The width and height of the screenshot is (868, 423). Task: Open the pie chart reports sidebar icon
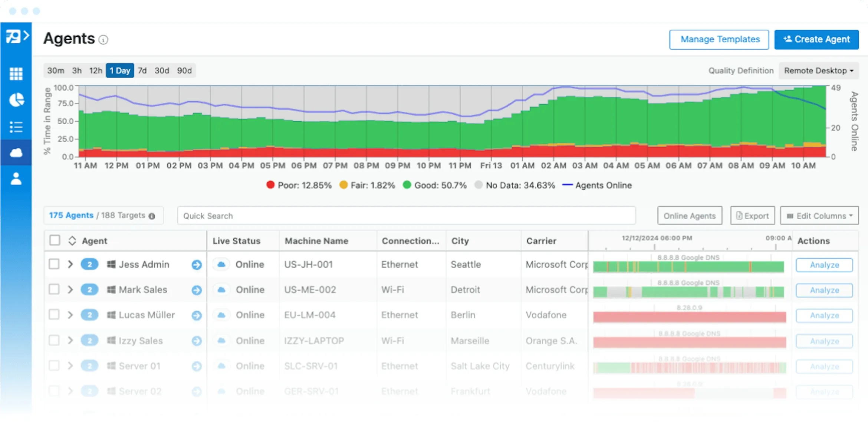(16, 100)
